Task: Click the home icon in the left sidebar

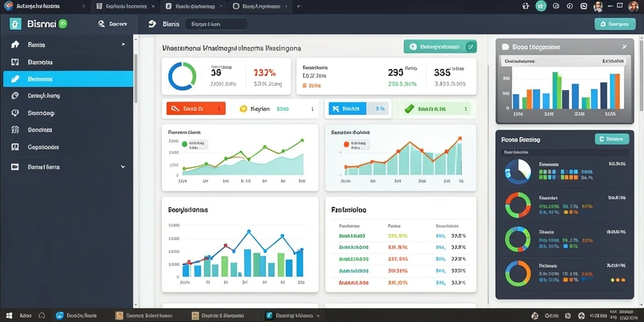Action: tap(15, 45)
